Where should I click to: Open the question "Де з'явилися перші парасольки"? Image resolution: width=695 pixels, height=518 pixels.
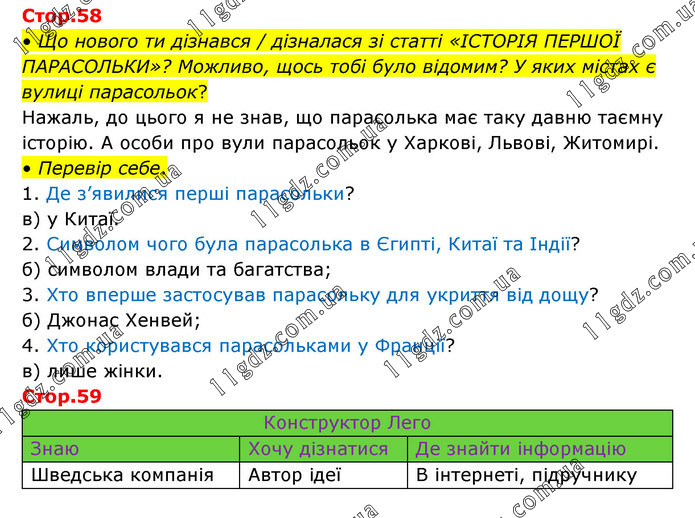point(195,193)
